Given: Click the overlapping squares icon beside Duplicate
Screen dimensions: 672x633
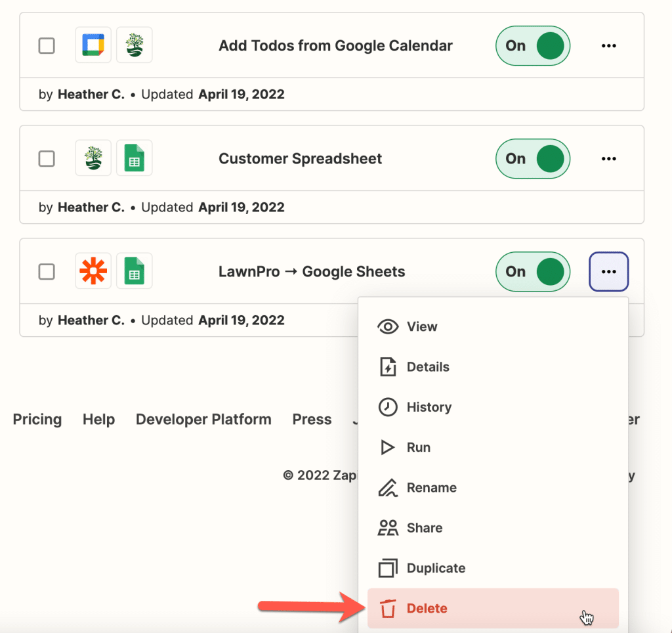Looking at the screenshot, I should (x=388, y=568).
